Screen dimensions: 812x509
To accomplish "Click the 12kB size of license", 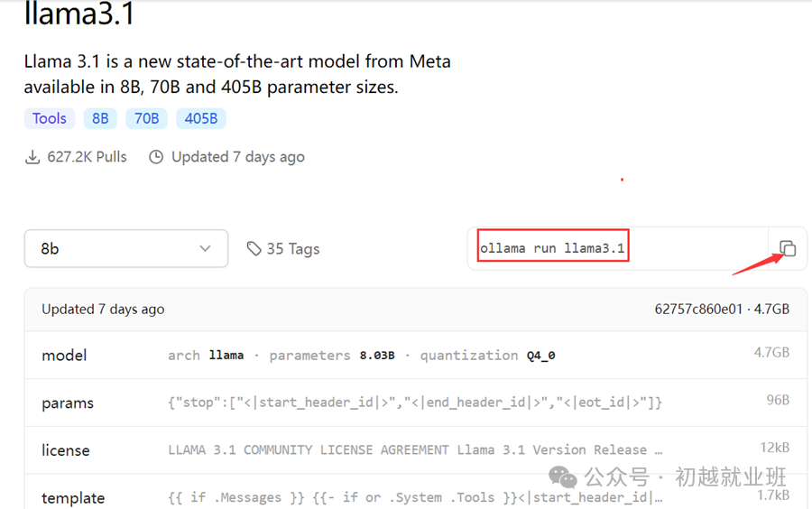I will [x=775, y=448].
